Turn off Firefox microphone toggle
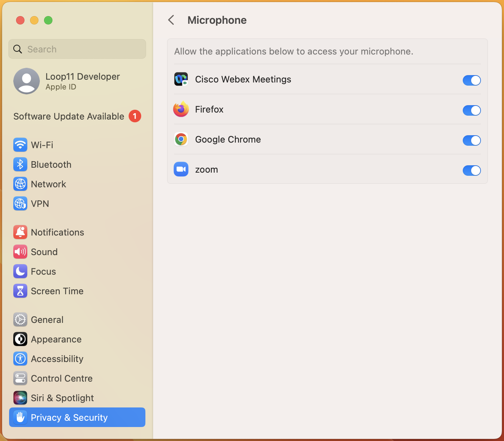This screenshot has height=441, width=504. (x=471, y=110)
